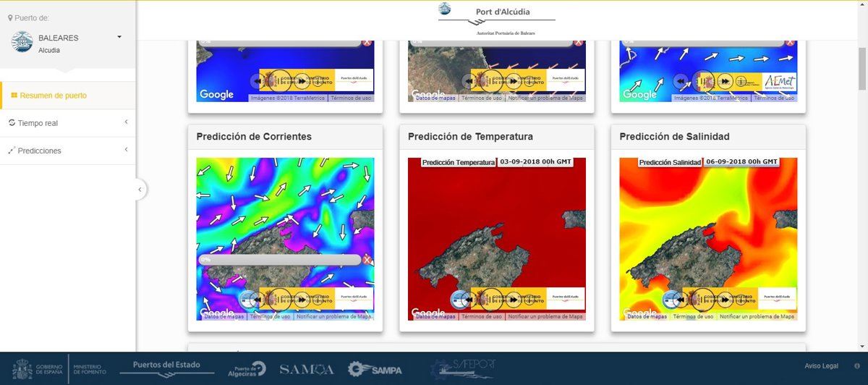The height and width of the screenshot is (385, 868).
Task: Click the Port d'Alcúdia header logo
Action: click(496, 18)
